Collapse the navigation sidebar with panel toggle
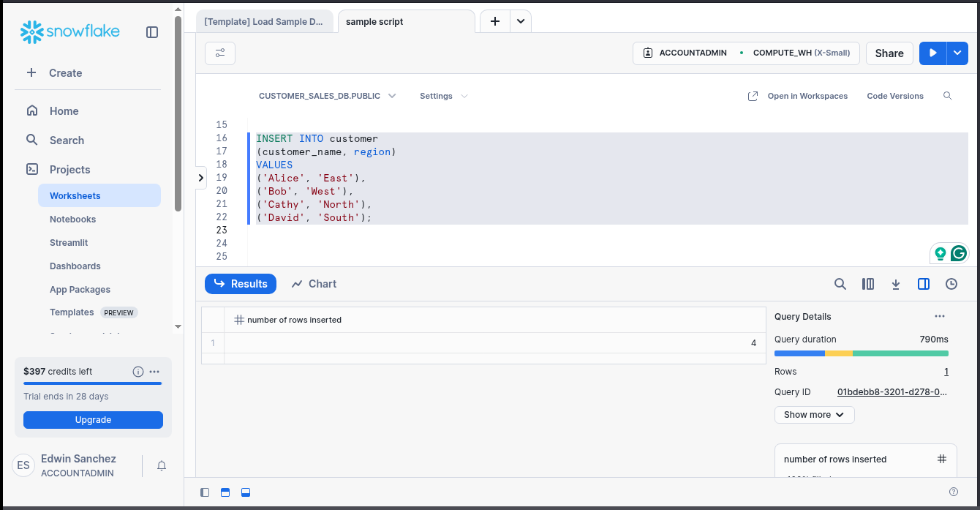This screenshot has width=980, height=510. (151, 32)
